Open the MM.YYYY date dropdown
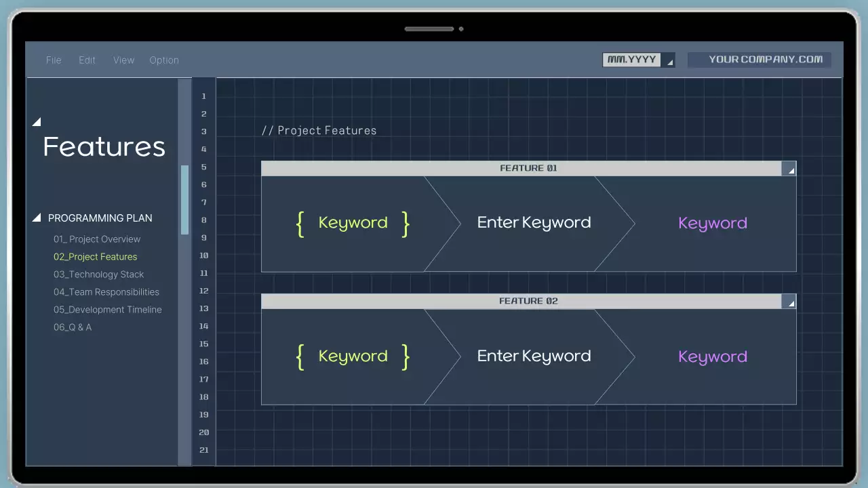This screenshot has width=868, height=488. tap(669, 60)
